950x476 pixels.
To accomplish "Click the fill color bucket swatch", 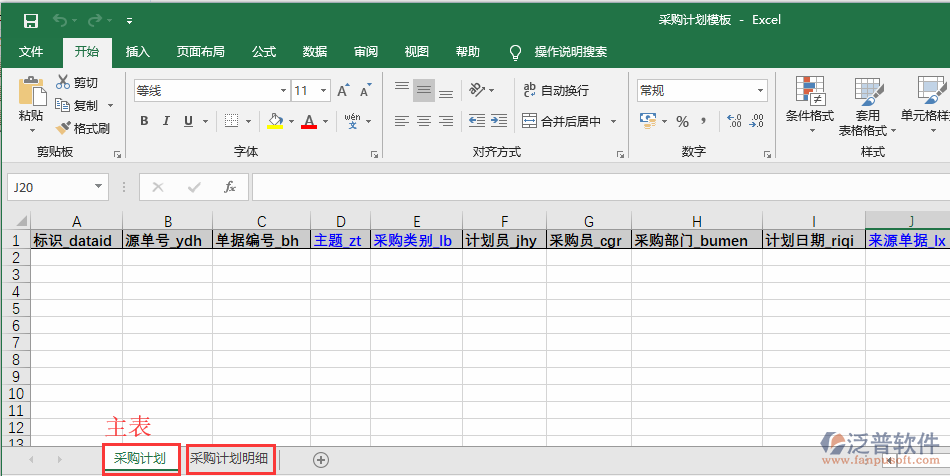I will (x=275, y=121).
